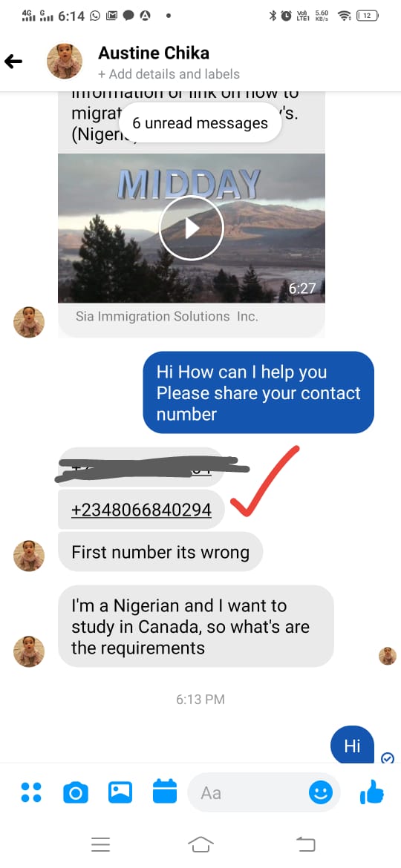The image size is (401, 868).
Task: Select the 'study in Canada' requirements message
Action: (x=195, y=626)
